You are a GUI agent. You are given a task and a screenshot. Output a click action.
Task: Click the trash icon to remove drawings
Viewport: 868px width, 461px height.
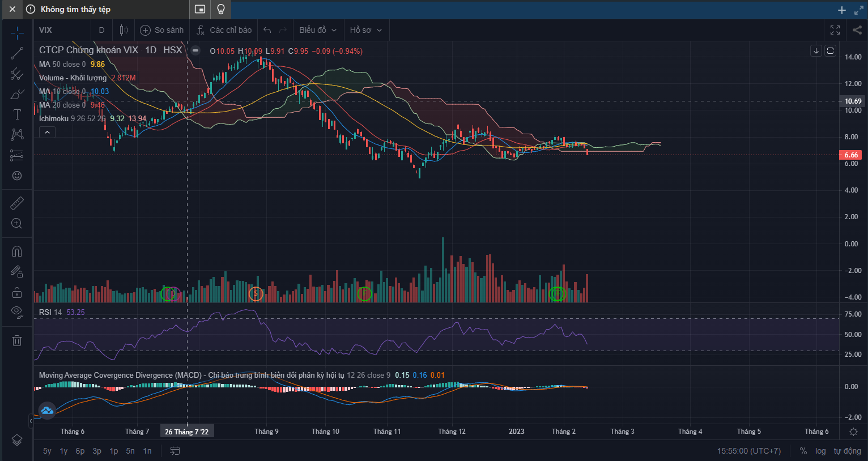pos(17,340)
